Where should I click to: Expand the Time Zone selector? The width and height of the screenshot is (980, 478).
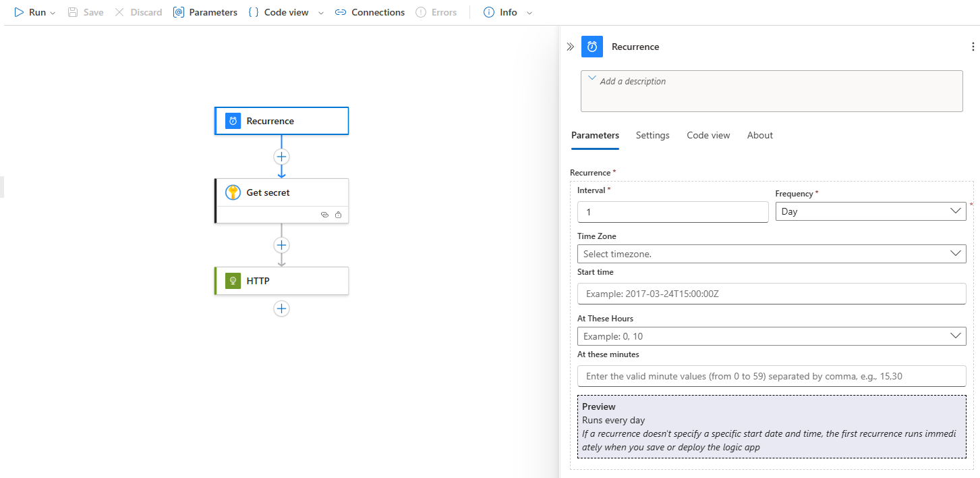[x=771, y=254]
